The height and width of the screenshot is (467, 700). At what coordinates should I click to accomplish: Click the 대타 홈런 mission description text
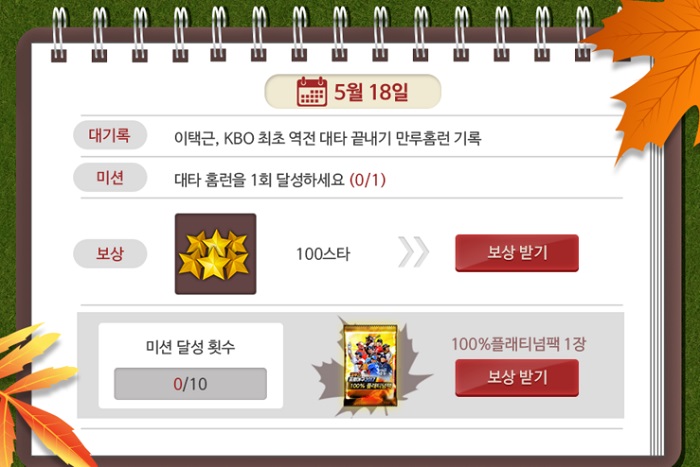coord(259,180)
